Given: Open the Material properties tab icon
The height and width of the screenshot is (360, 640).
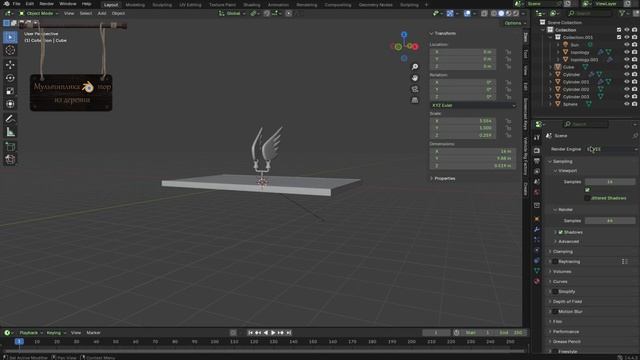Looking at the screenshot, I should coord(537,281).
